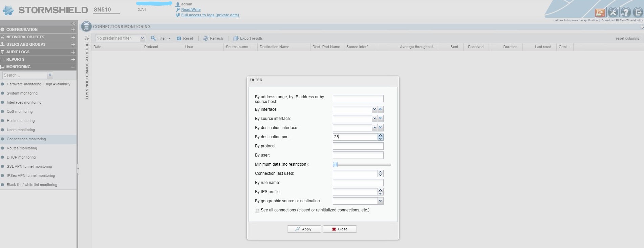Expand the REPORTS section
Viewport: 644px width, 248px height.
click(73, 59)
